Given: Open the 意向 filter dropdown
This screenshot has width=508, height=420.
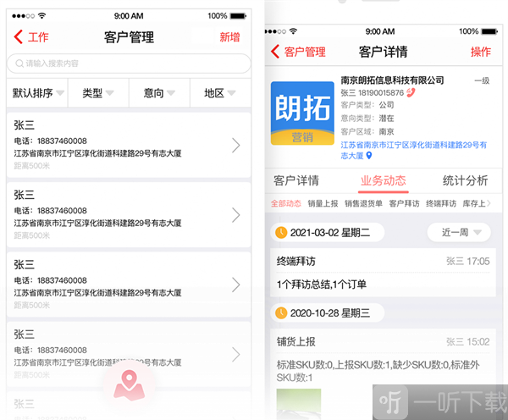Looking at the screenshot, I should [x=159, y=93].
